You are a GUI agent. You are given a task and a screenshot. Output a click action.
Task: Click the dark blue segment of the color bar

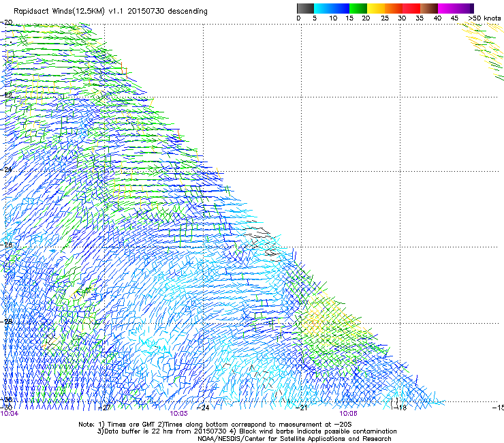[x=340, y=8]
